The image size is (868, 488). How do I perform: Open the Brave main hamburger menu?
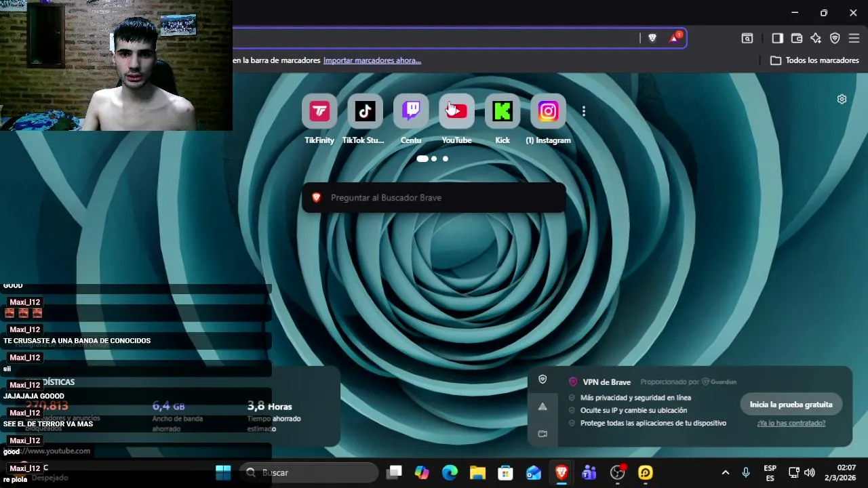pyautogui.click(x=854, y=39)
